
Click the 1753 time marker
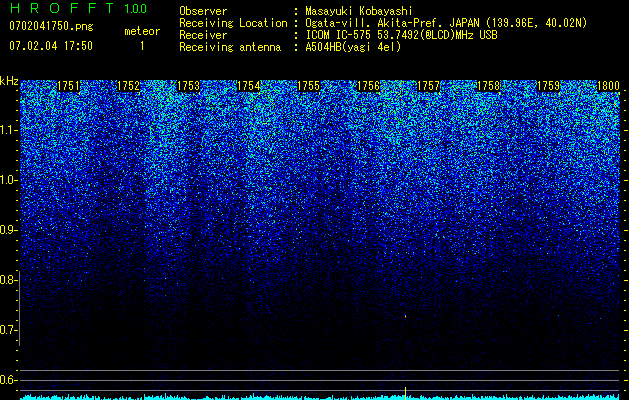coord(189,86)
